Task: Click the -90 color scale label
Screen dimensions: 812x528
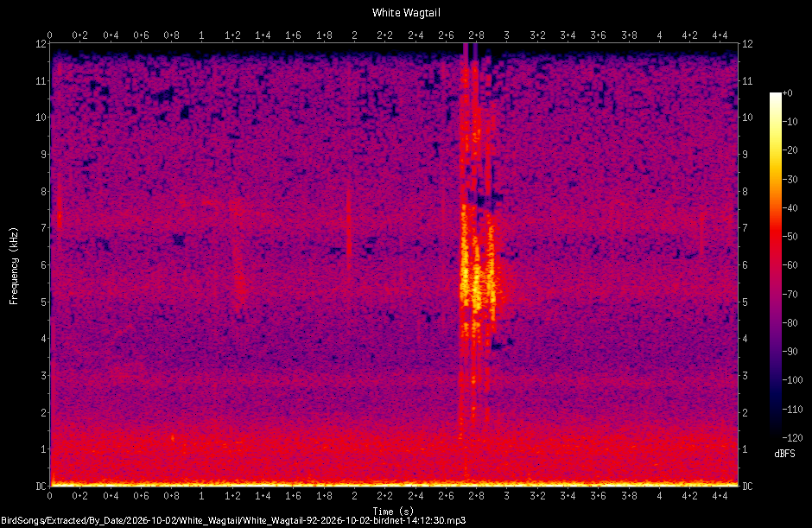Action: 790,352
